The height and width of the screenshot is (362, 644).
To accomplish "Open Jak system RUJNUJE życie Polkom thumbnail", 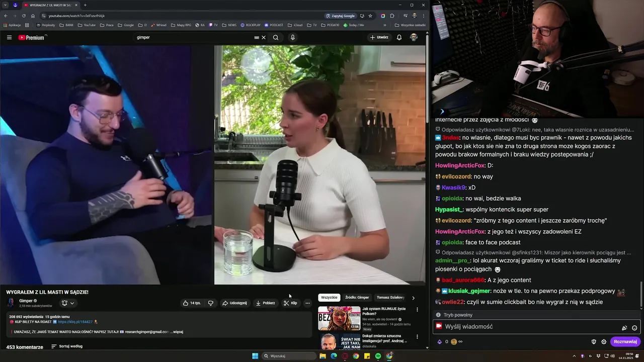I will (x=339, y=318).
